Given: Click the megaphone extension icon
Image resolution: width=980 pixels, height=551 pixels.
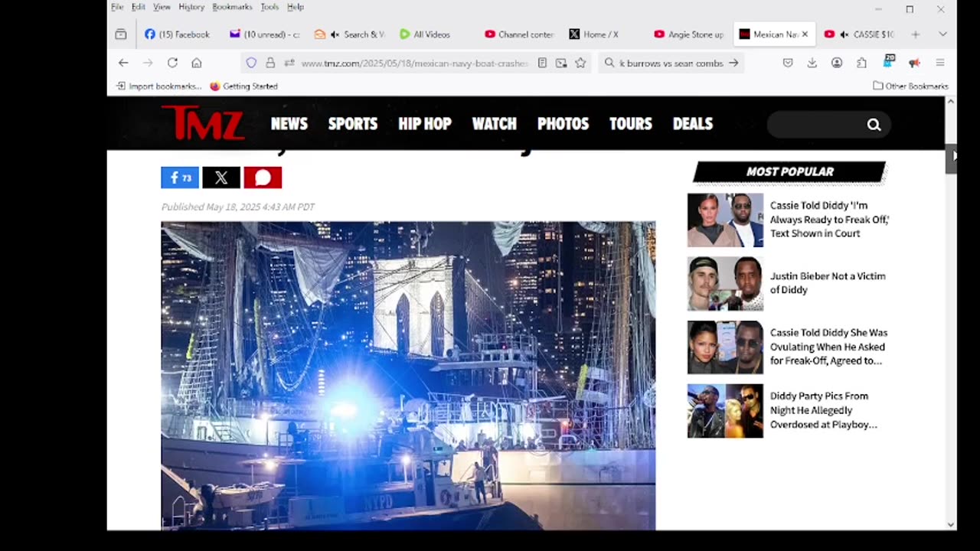Looking at the screenshot, I should point(914,63).
